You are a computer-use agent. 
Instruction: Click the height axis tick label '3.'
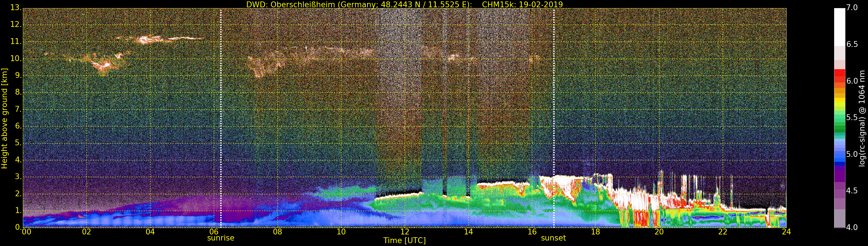click(18, 177)
